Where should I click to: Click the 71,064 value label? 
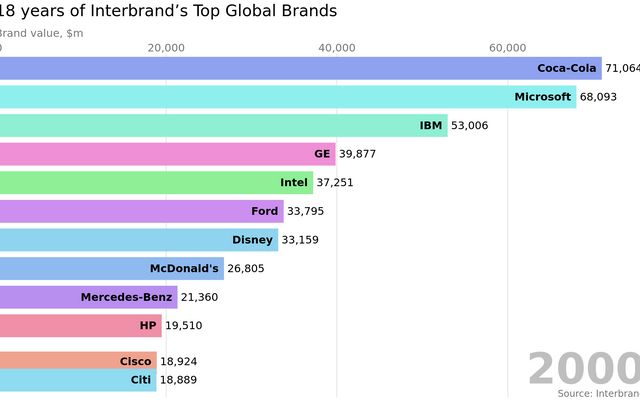click(622, 68)
